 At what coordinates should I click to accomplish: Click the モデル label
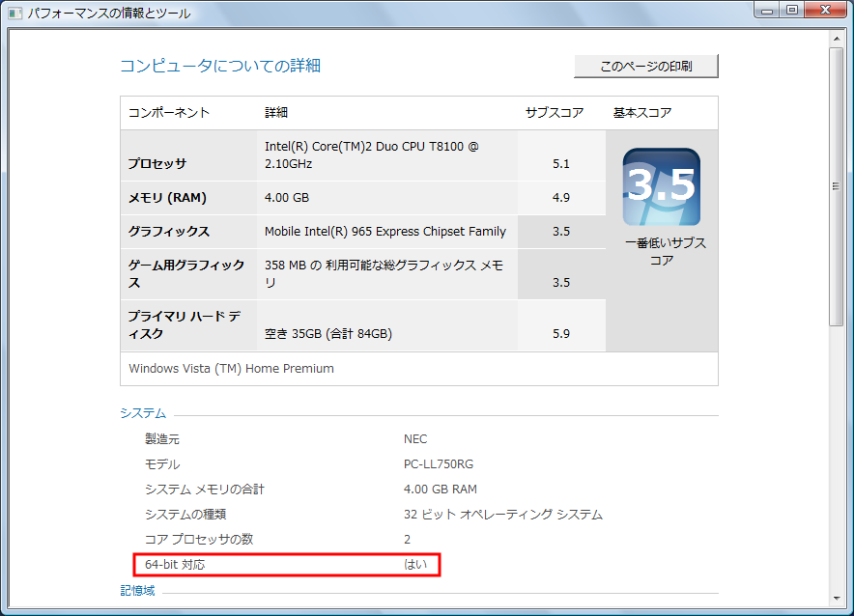tap(161, 464)
